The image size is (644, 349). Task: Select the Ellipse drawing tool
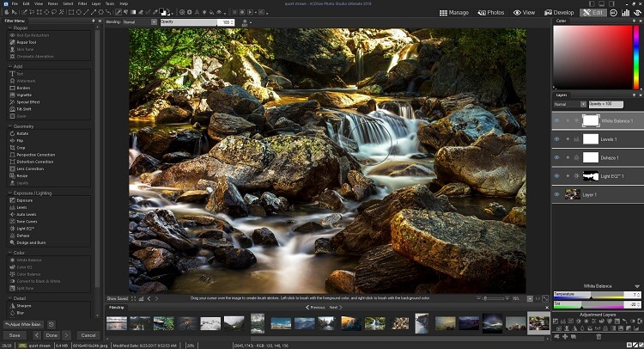[79, 12]
